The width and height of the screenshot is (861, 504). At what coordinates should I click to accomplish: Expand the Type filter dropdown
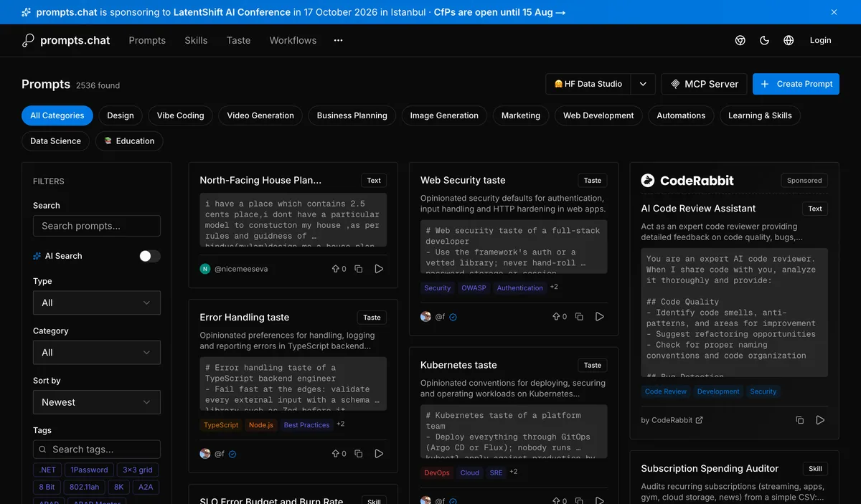(x=97, y=303)
